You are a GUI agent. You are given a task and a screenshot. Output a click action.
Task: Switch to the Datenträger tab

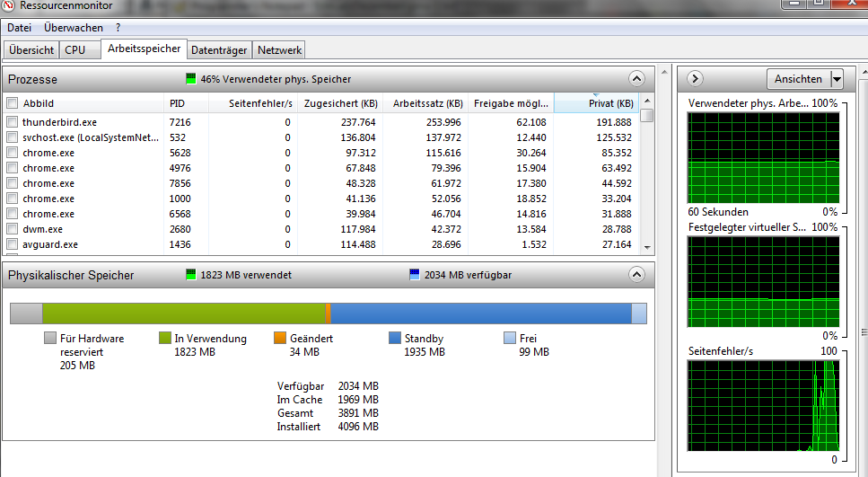[x=219, y=50]
